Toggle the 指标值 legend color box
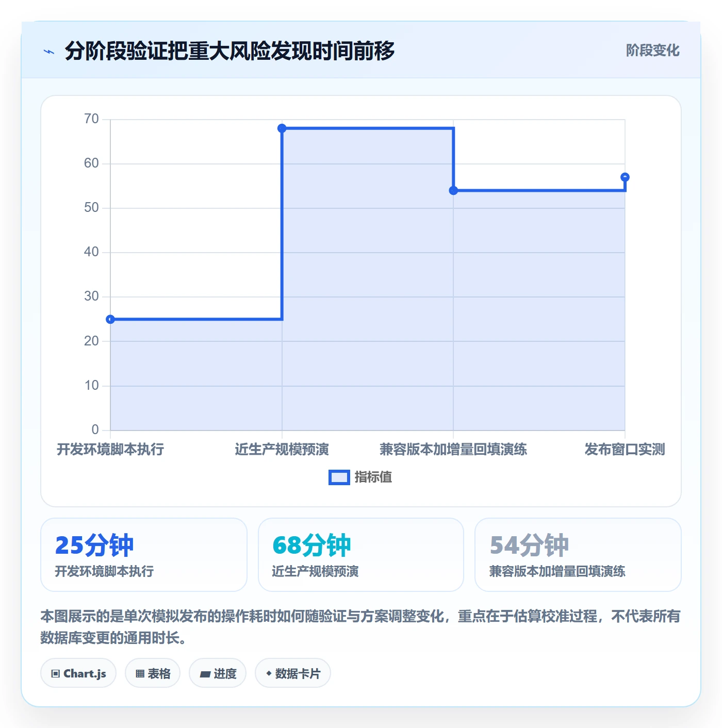 339,477
